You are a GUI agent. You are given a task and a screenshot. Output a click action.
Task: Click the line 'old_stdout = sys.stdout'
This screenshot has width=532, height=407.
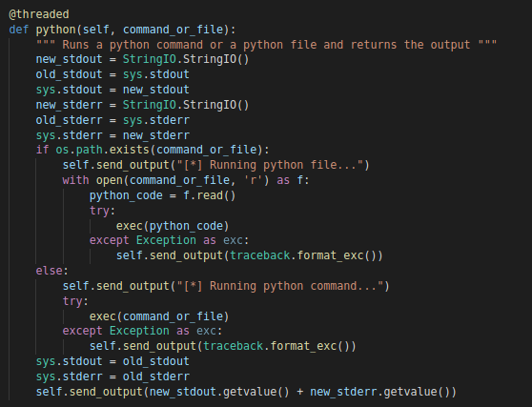pyautogui.click(x=113, y=74)
